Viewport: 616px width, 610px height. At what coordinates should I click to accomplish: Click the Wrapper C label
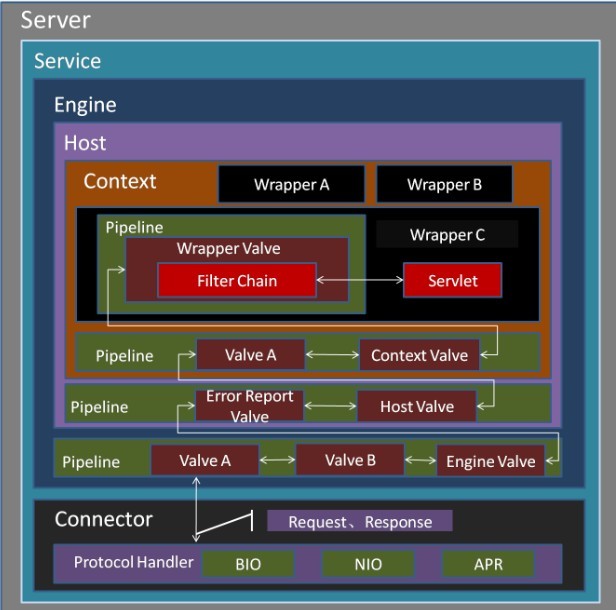(447, 235)
